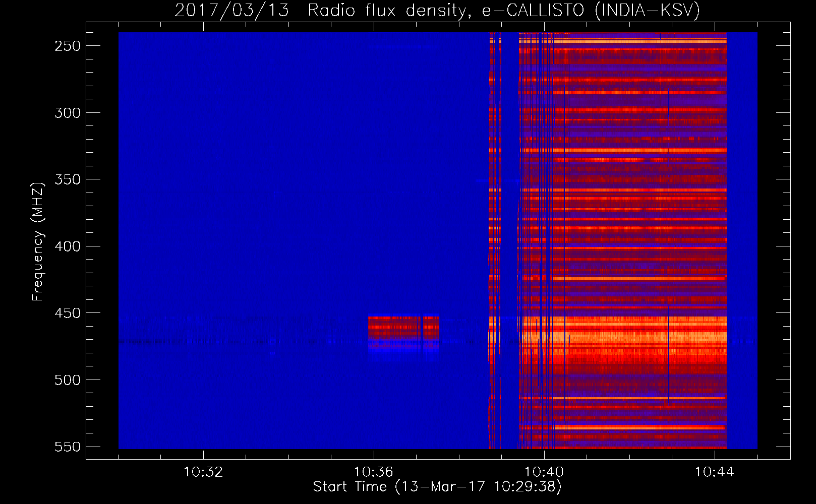Click the 450 frequency tick label

[68, 313]
